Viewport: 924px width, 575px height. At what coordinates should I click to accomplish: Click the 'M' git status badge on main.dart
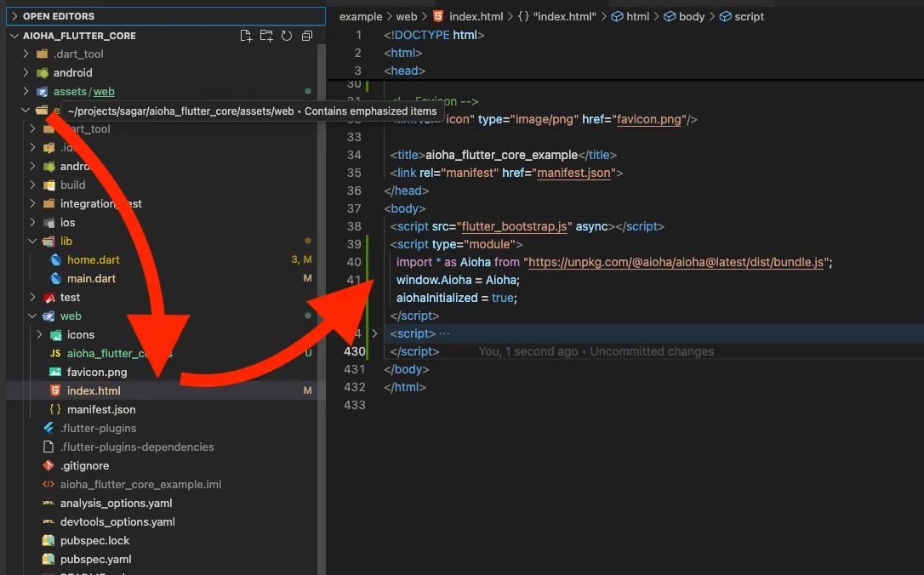click(307, 278)
